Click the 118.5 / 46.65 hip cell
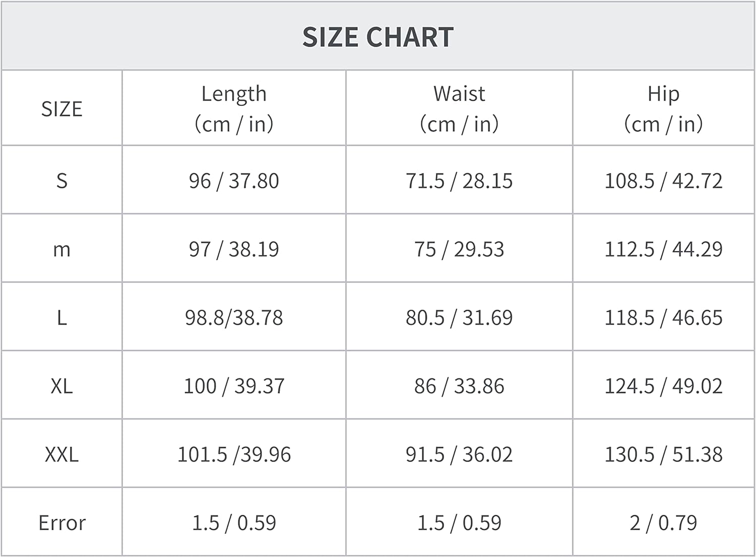Screen dimensions: 756x557 click(x=663, y=318)
